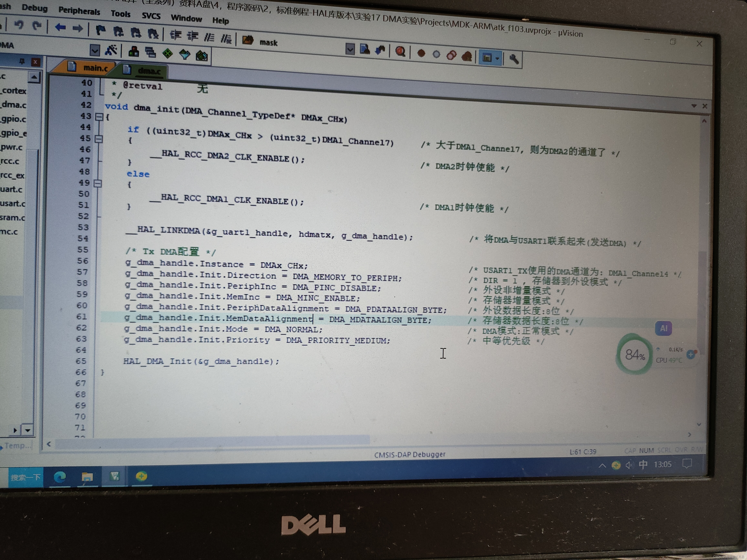Pin the Project pane
Image resolution: width=747 pixels, height=560 pixels.
pos(22,61)
